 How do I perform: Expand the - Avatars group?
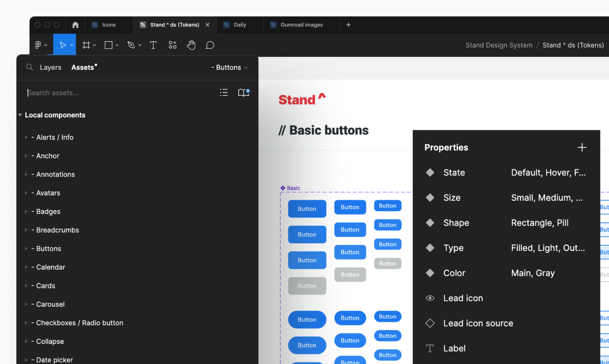point(26,193)
